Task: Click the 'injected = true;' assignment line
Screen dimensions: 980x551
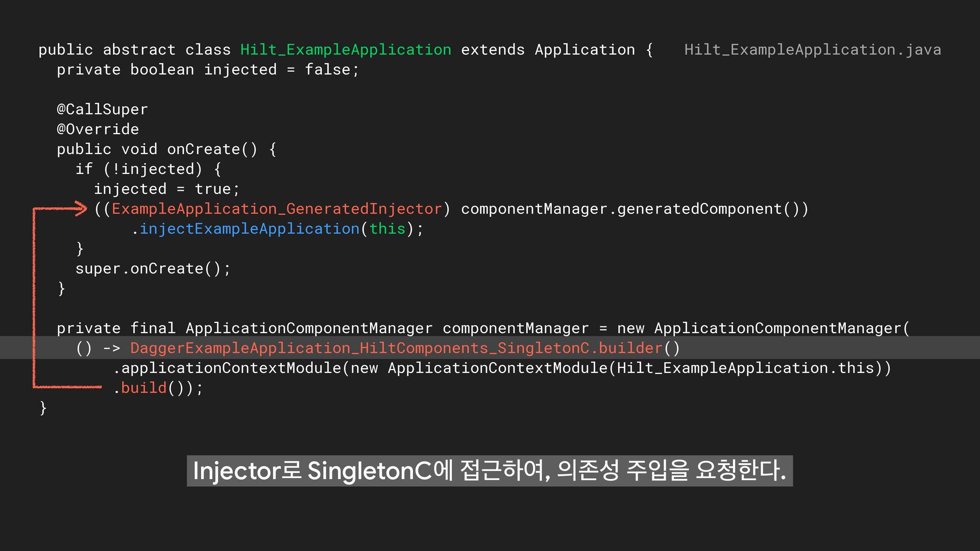Action: (x=166, y=189)
